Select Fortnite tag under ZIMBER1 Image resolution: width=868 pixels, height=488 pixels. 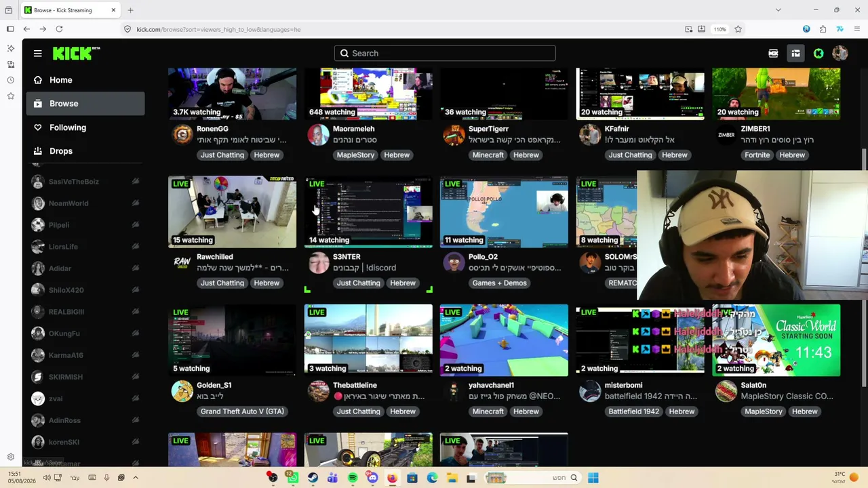coord(757,155)
